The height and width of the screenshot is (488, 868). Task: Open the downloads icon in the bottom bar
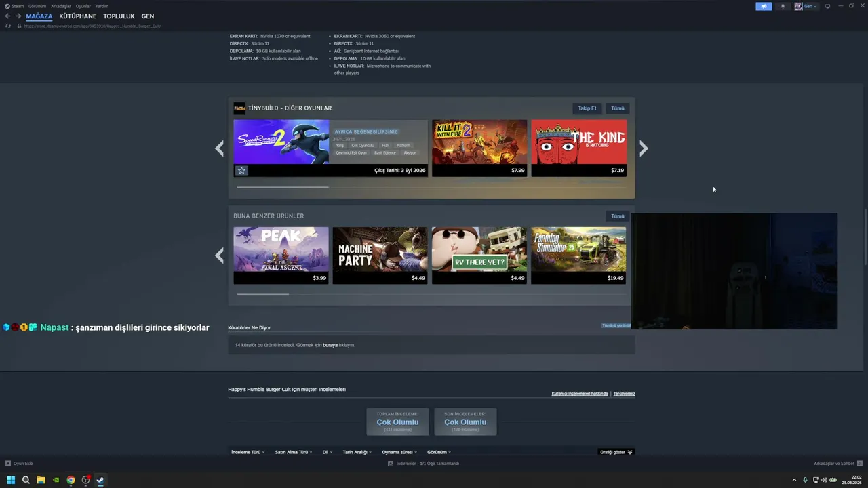391,464
